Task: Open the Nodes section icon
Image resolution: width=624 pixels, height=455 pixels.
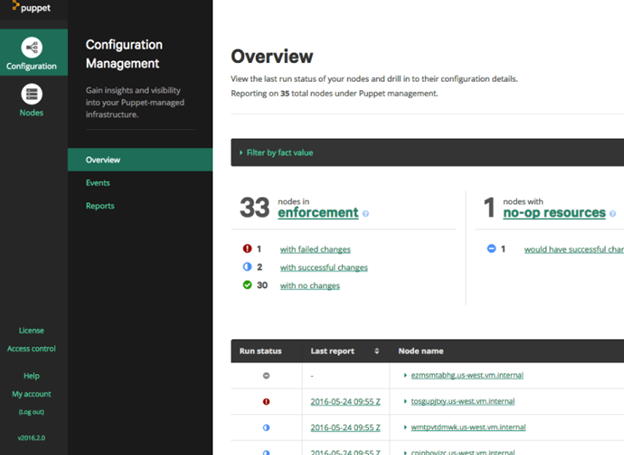Action: 32,94
